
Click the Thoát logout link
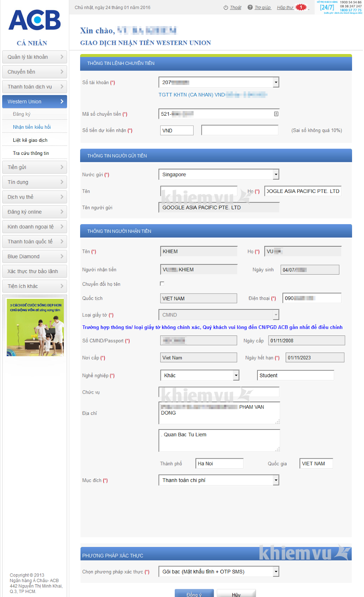tap(235, 7)
